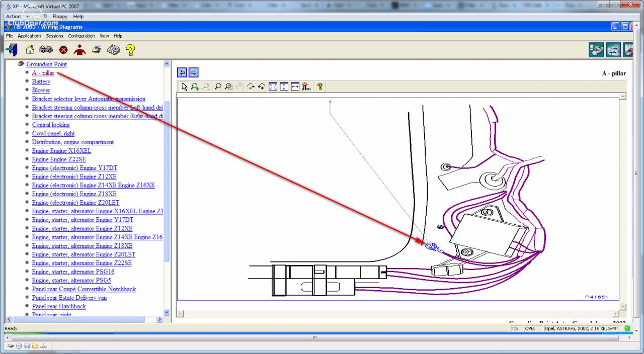
Task: Click the zoom-to-area magnifier icon
Action: click(229, 86)
